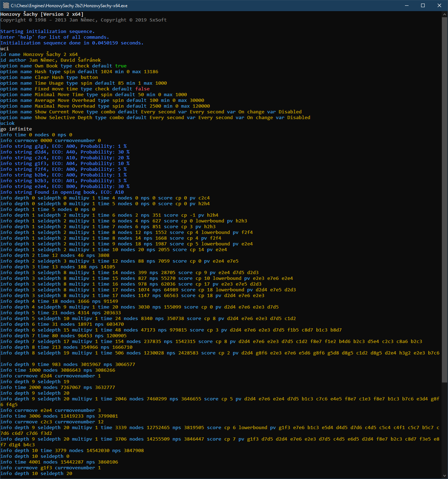Click the depth 2 line with pv e2e4 e7e5

click(x=119, y=261)
